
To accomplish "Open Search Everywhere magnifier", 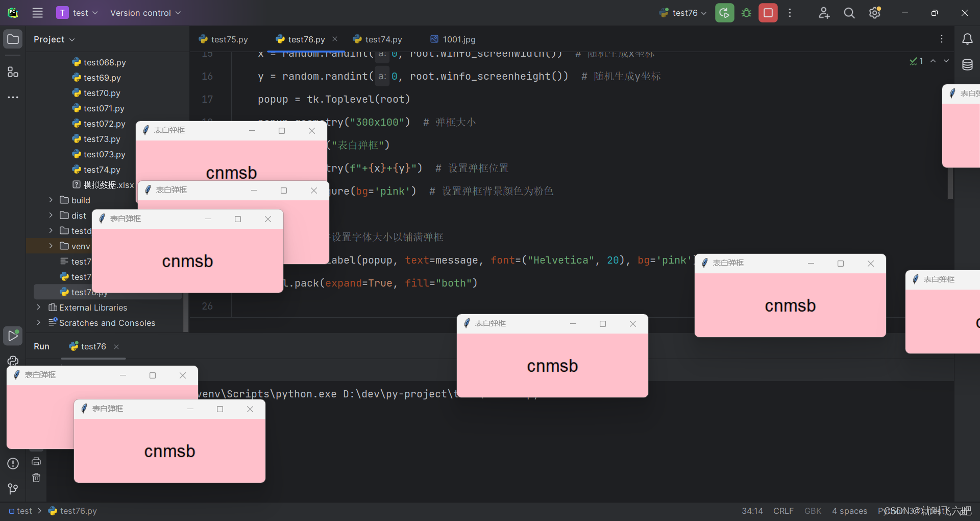I will (849, 13).
